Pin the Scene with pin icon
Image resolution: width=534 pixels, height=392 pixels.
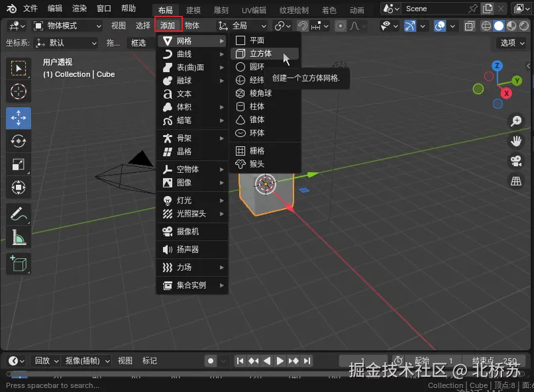click(x=472, y=9)
